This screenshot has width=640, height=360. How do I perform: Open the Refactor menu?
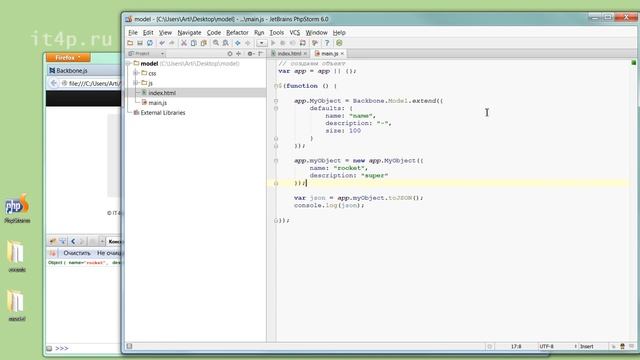tap(237, 32)
